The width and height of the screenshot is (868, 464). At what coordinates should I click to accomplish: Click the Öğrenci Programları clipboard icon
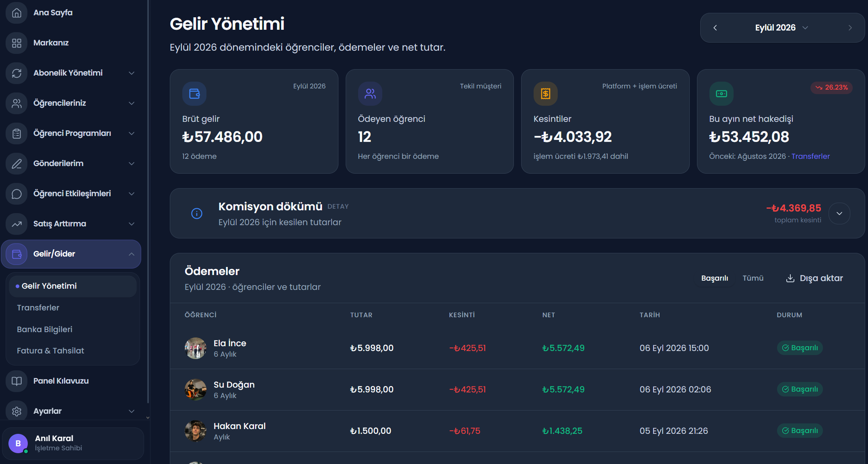coord(16,133)
